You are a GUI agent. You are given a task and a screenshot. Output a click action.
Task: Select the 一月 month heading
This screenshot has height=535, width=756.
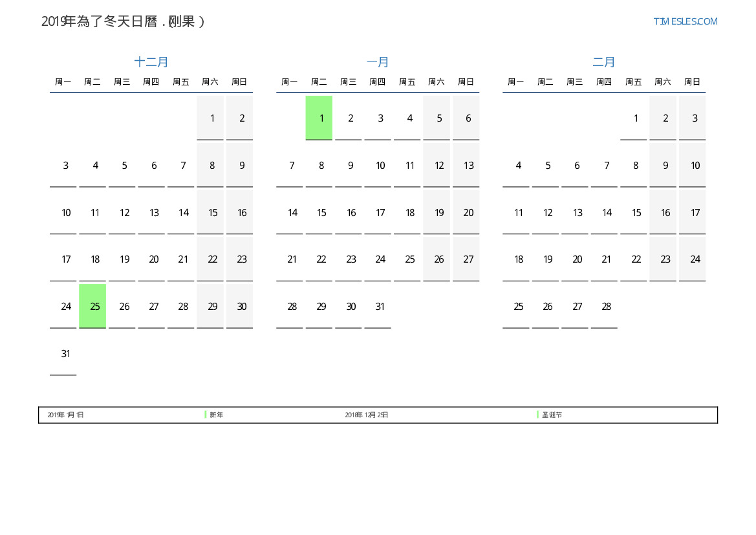[378, 62]
